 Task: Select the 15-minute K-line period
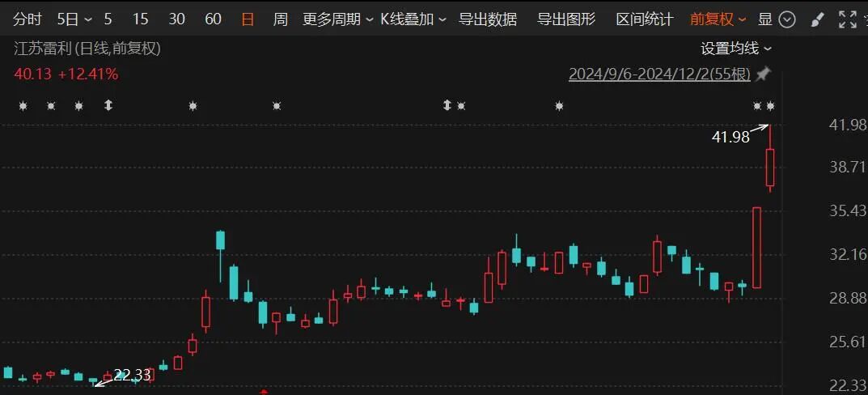pyautogui.click(x=141, y=20)
